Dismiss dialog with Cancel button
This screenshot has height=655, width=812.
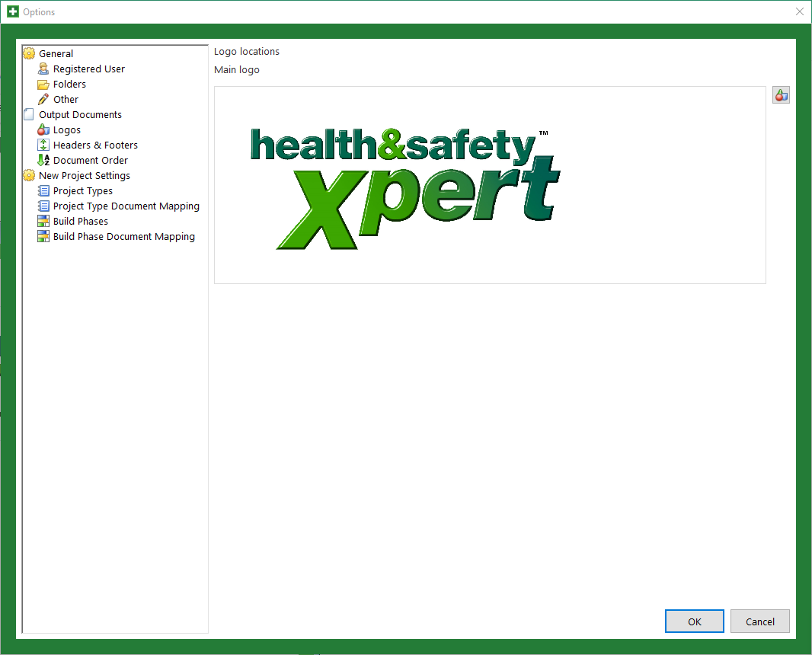pos(759,621)
